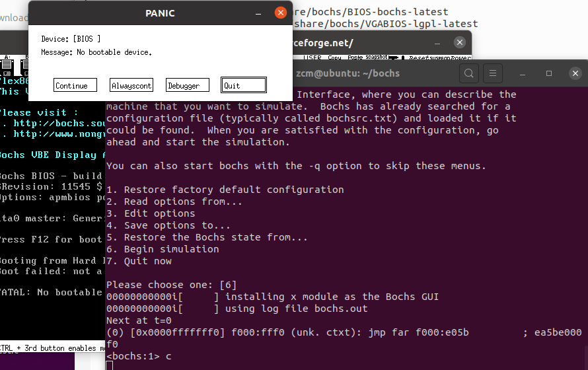
Task: Open the terminal hamburger menu
Action: [493, 73]
